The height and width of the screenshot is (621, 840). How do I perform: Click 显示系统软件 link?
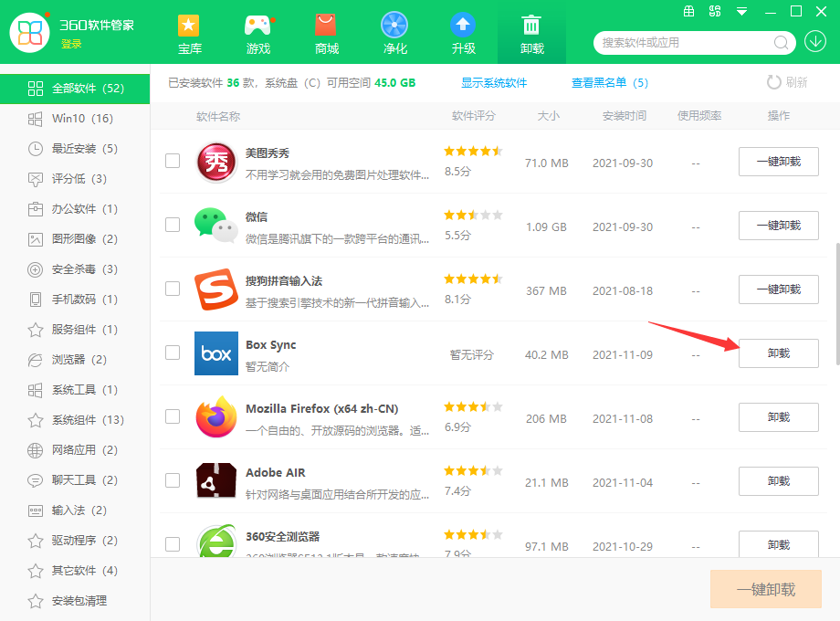[494, 83]
